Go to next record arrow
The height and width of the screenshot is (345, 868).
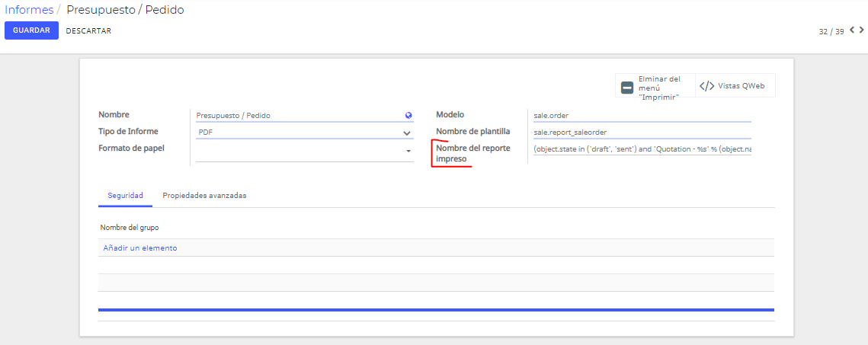[861, 30]
